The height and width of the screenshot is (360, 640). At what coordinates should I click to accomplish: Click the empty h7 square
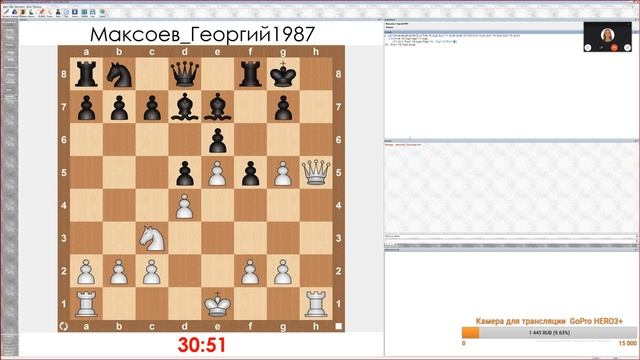[x=316, y=107]
